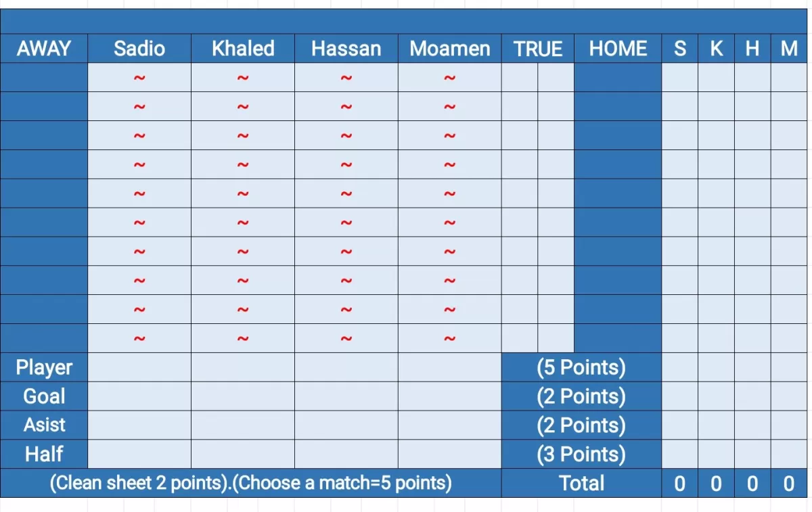
Task: Select the Sadio column header
Action: pyautogui.click(x=139, y=49)
